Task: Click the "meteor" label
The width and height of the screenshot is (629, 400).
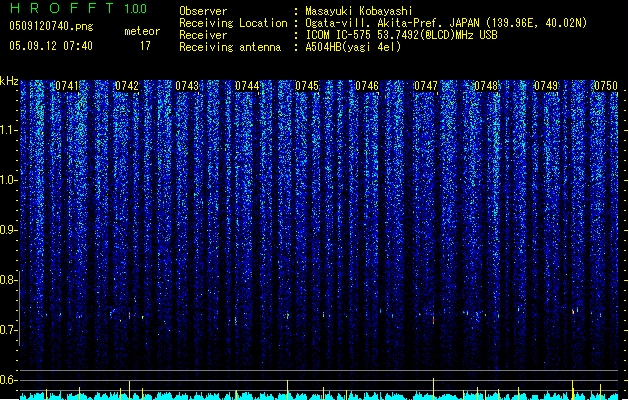Action: (142, 31)
